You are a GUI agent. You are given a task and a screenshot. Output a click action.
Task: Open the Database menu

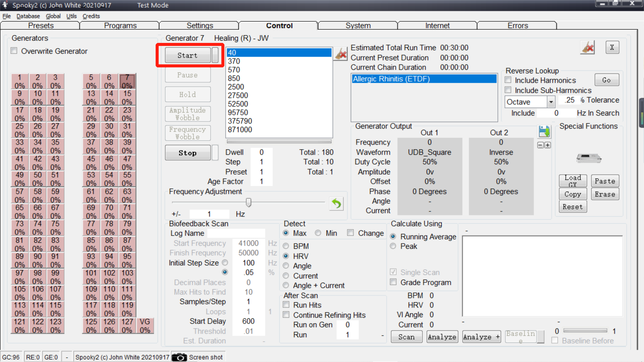(x=28, y=16)
